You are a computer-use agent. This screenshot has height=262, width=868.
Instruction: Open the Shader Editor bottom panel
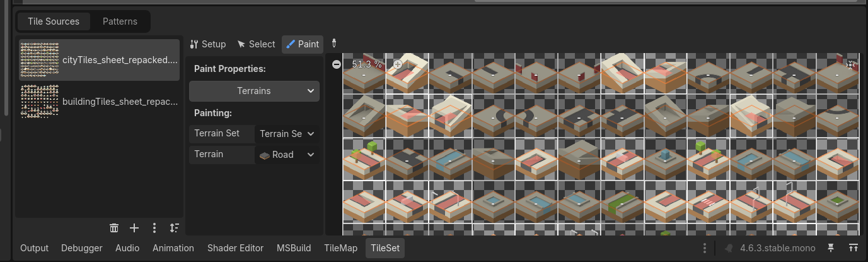(x=236, y=248)
